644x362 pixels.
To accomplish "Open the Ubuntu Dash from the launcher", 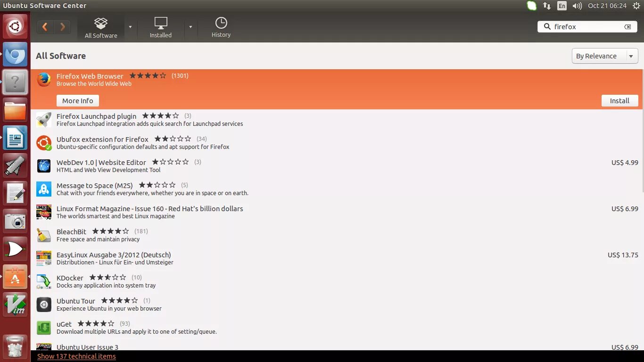I will (15, 27).
